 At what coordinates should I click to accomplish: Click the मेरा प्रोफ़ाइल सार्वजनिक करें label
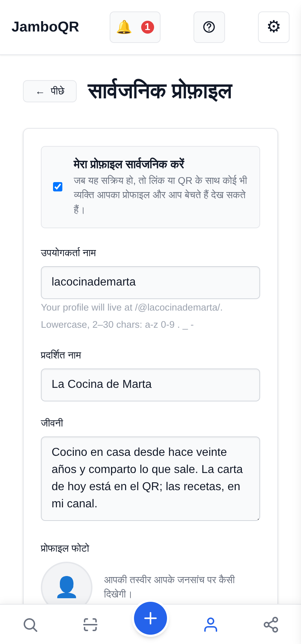pos(129,164)
